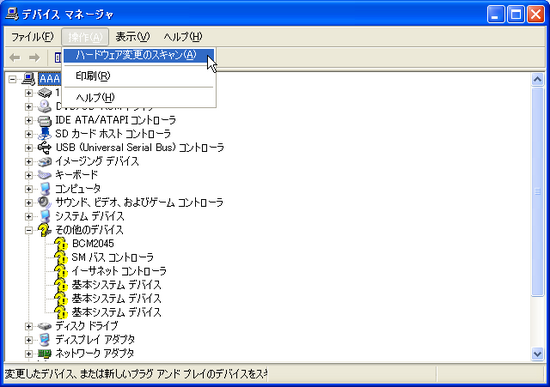Click the sound, video and game controller icon
550x387 pixels.
[x=45, y=202]
